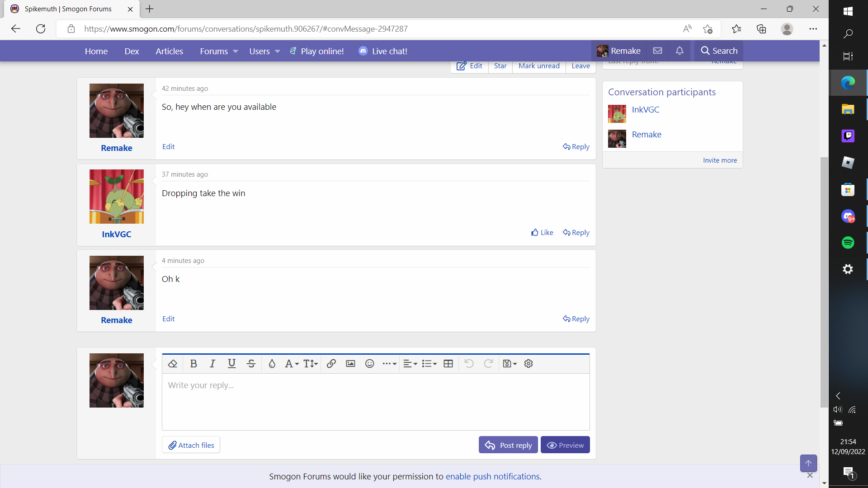Open the Dex nav item
Viewport: 868px width, 488px height.
(x=132, y=51)
